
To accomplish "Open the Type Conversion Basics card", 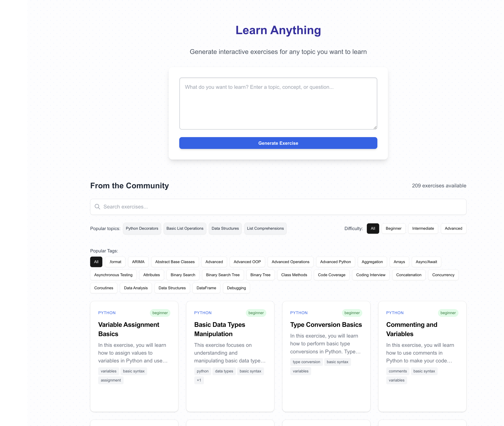I will 326,324.
